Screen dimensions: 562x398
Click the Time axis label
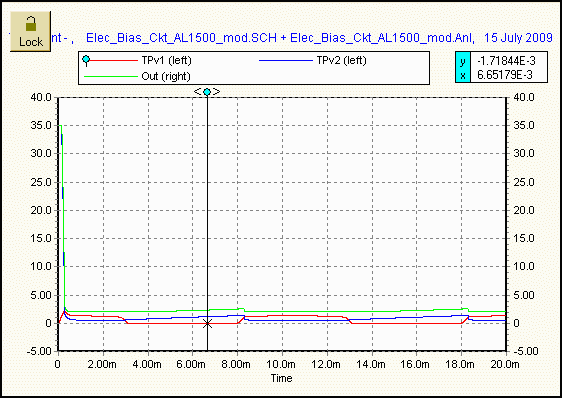281,378
